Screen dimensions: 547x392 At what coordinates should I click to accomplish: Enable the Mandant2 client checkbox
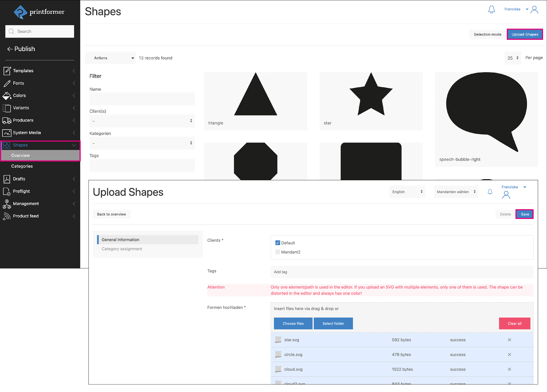[x=278, y=252]
